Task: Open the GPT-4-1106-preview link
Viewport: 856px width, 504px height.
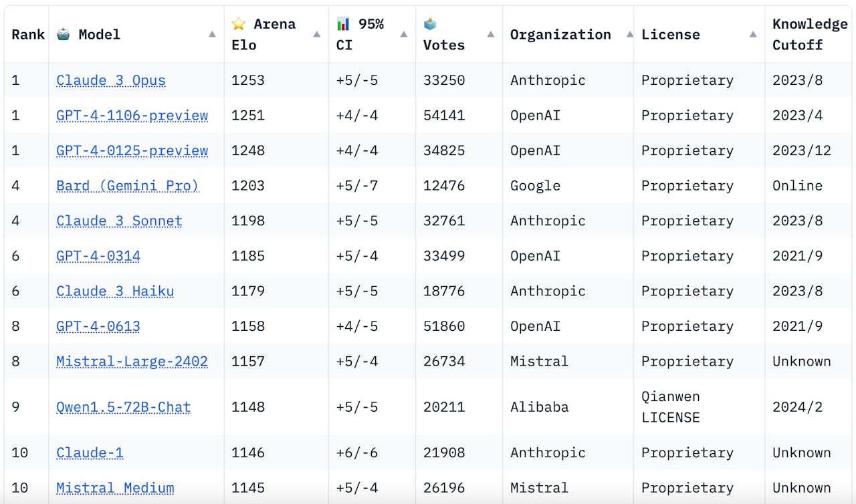Action: [x=132, y=115]
